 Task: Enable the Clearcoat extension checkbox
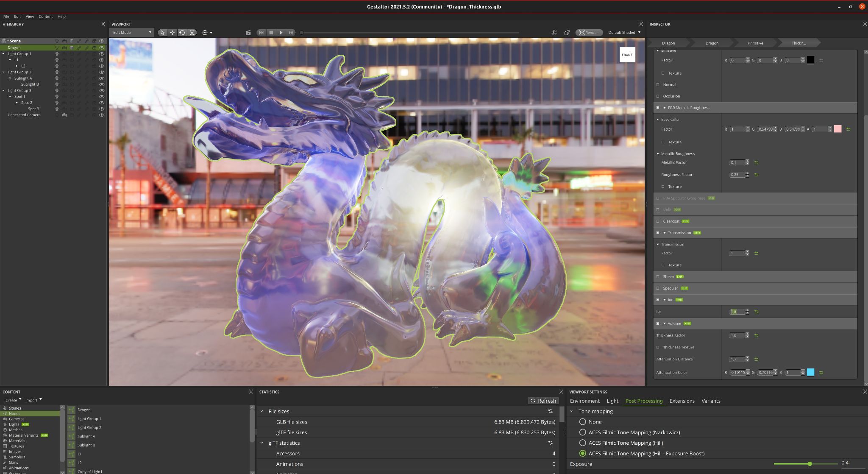(658, 221)
